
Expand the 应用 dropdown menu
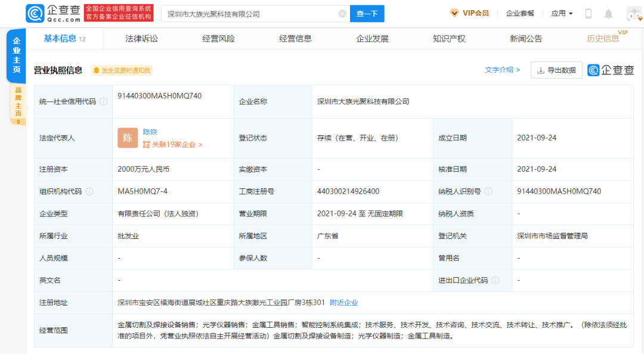562,14
